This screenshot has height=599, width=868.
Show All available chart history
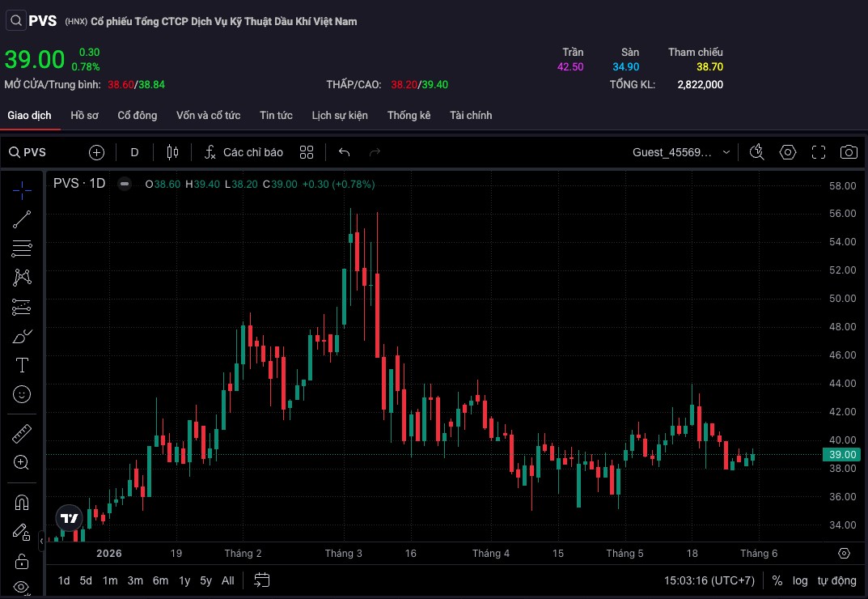227,580
